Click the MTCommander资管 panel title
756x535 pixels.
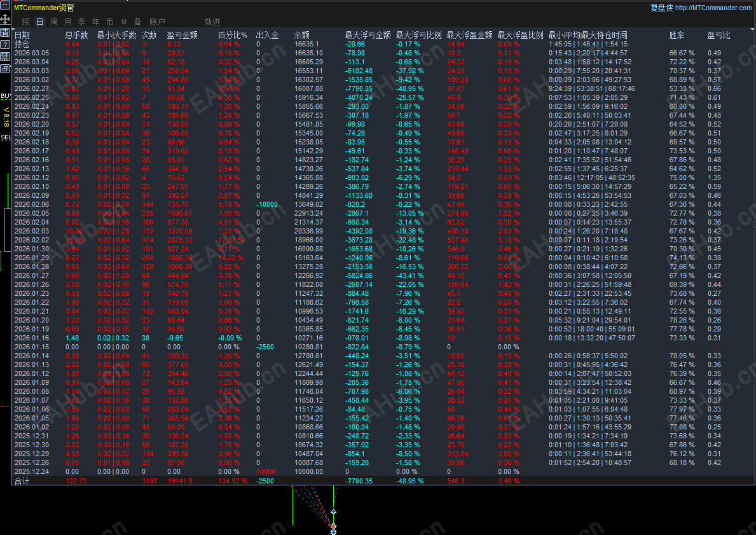44,8
